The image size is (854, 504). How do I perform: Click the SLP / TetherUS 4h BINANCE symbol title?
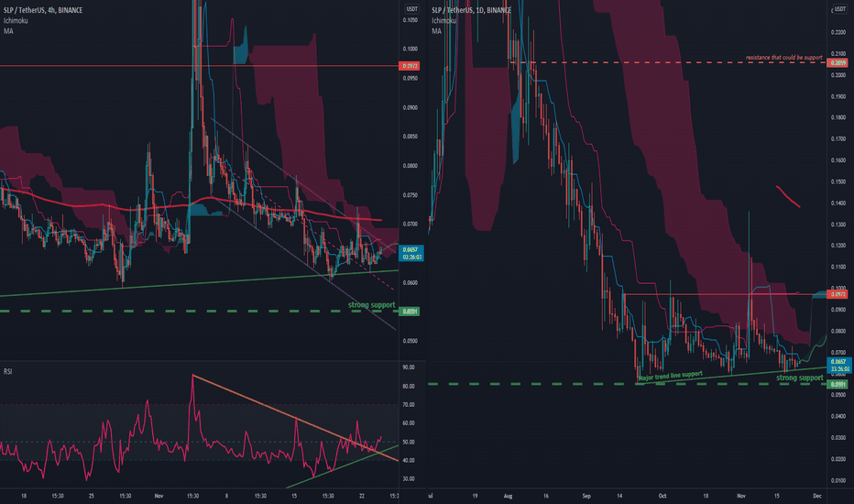43,10
